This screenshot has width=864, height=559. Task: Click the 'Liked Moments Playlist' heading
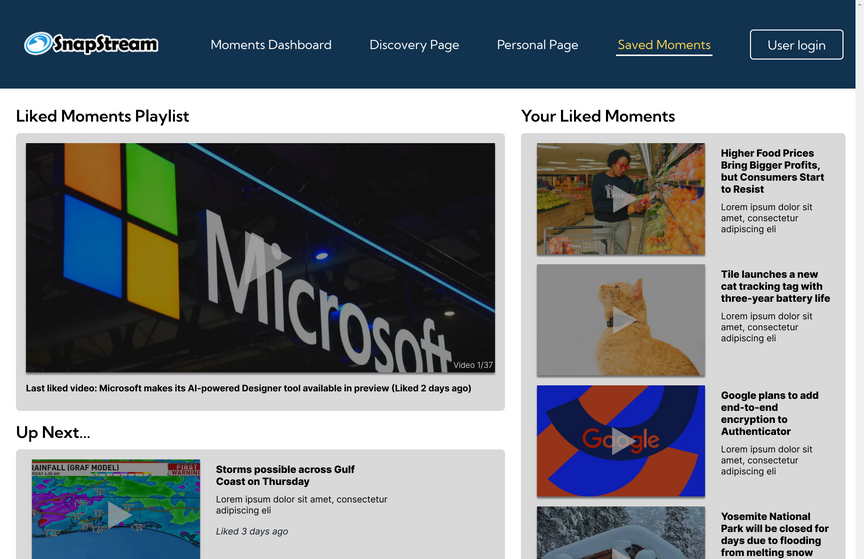tap(102, 116)
